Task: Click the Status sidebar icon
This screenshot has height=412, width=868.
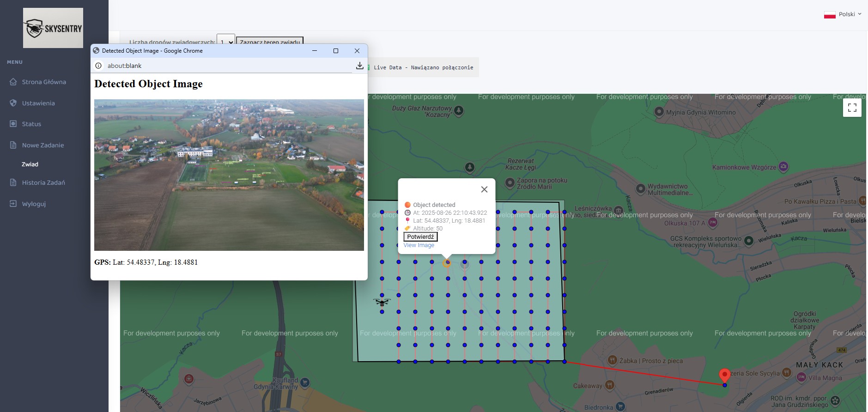Action: (x=13, y=124)
